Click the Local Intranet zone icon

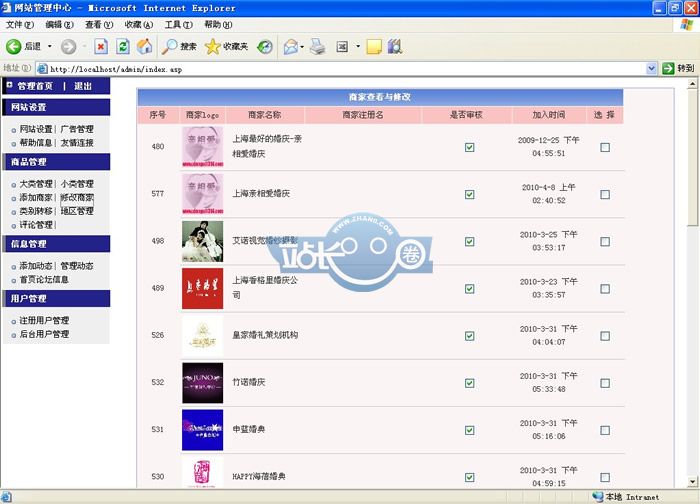tap(598, 496)
